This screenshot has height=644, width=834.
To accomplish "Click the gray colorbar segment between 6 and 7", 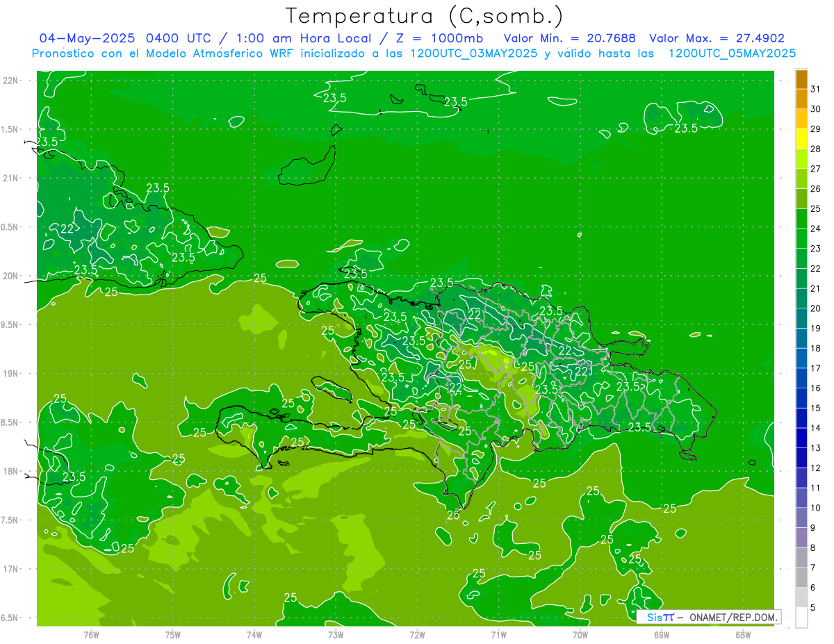I will pos(801,578).
